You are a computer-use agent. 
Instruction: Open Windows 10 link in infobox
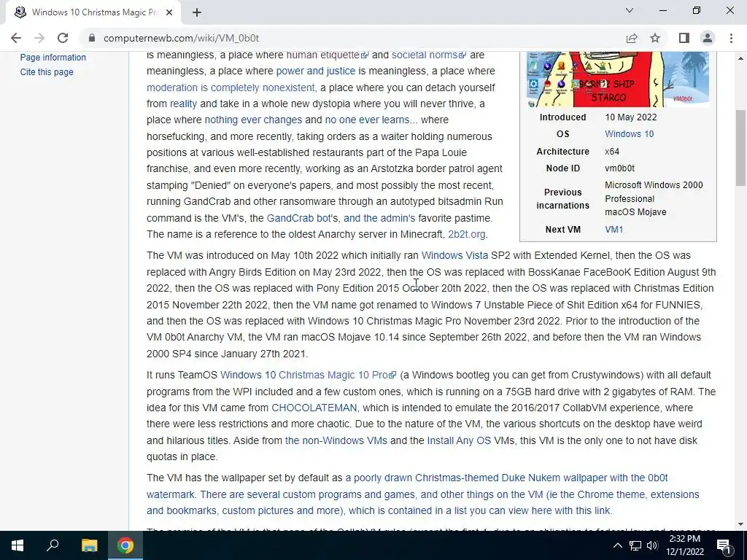630,134
